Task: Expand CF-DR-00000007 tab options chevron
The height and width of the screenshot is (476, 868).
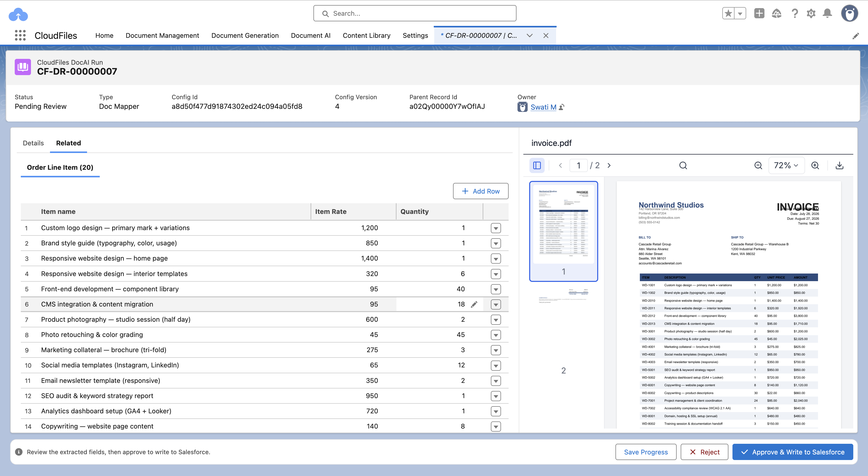Action: [x=530, y=35]
